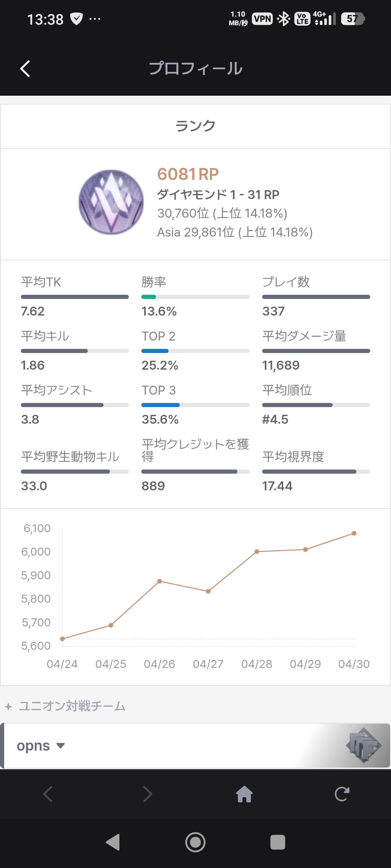Tap the back arrow beside プロフィール
Screen dimensions: 391x868
[25, 69]
